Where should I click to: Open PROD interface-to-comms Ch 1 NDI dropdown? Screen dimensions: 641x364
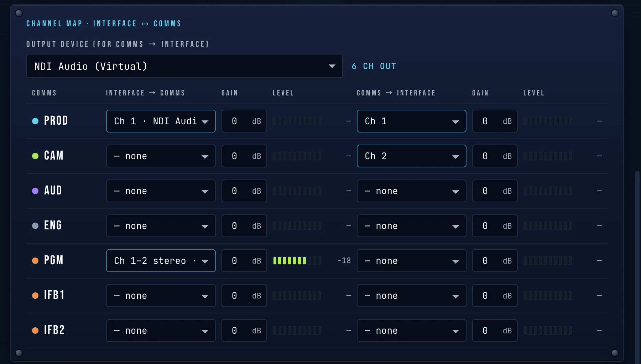pos(161,121)
